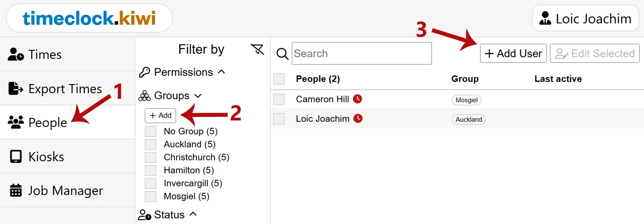
Task: Click the Job Manager calendar icon
Action: (x=16, y=190)
